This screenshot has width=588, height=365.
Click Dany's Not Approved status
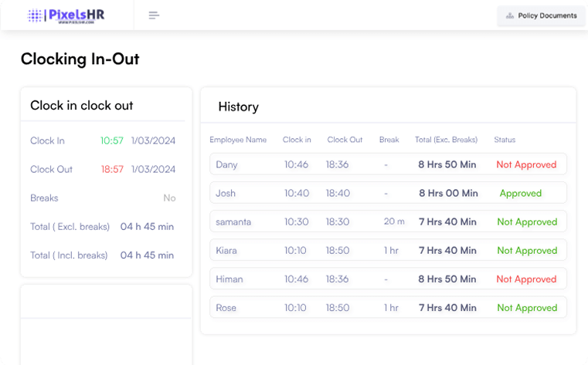pos(526,164)
